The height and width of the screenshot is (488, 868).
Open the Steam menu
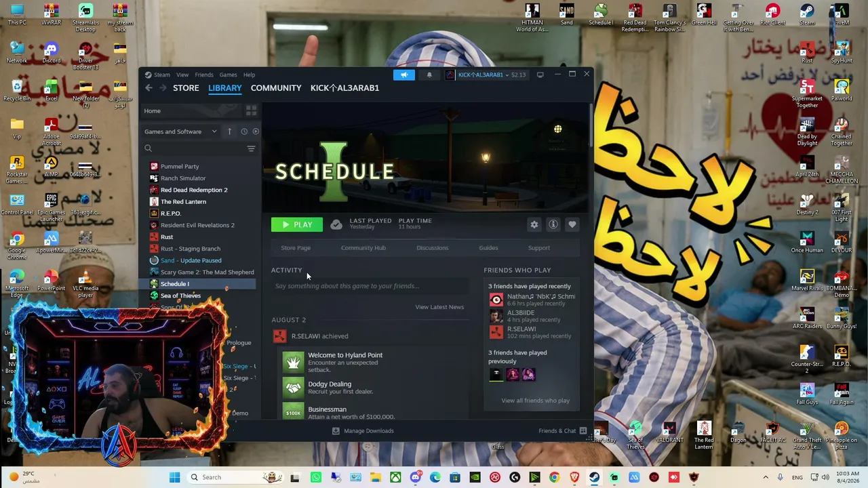pos(161,75)
